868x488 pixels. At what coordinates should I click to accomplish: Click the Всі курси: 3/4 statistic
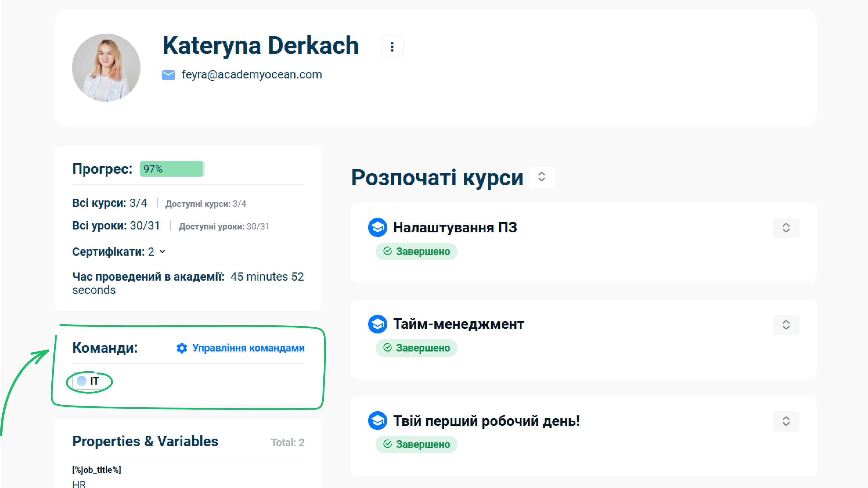click(x=109, y=203)
